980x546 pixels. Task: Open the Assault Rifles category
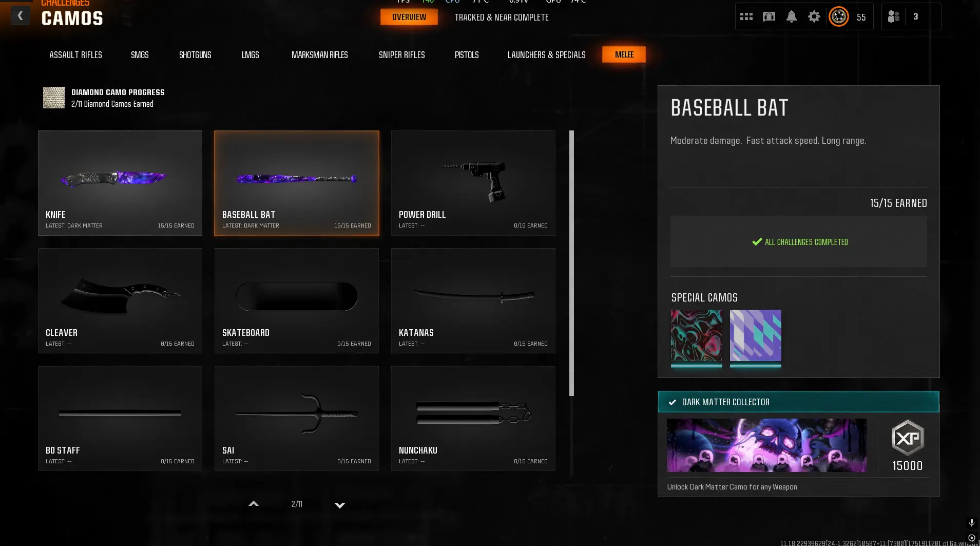click(x=75, y=55)
